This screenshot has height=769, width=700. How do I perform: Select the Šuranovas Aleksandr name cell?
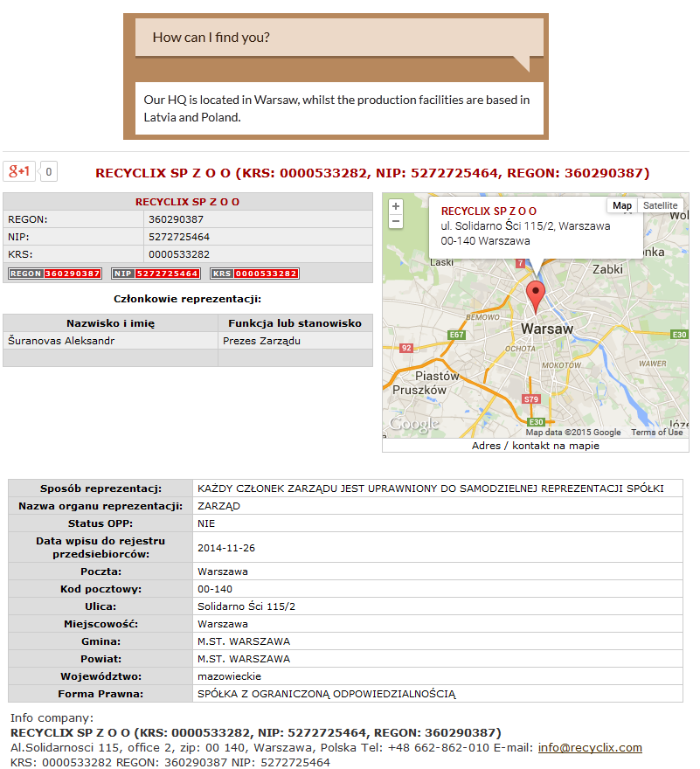tap(110, 341)
